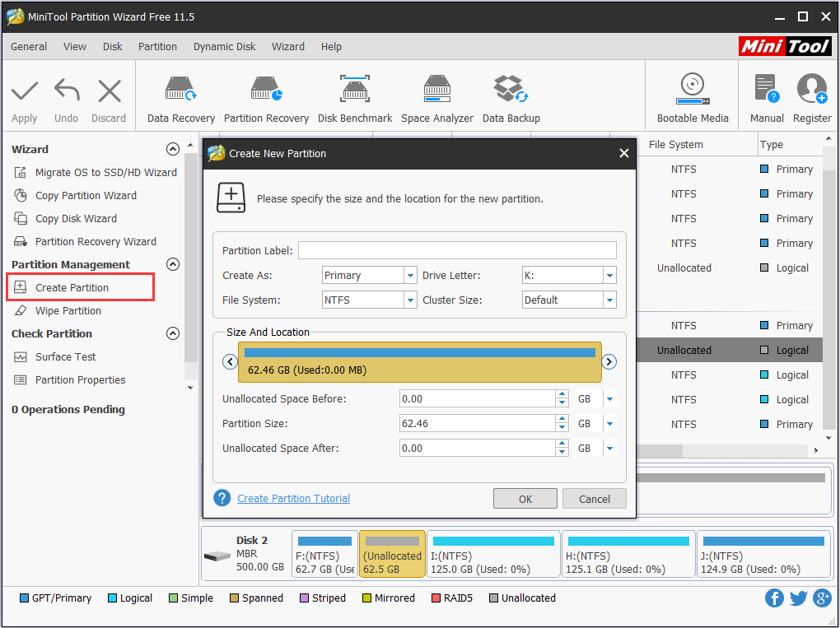The image size is (840, 628).
Task: Launch the Copy Disk Wizard
Action: pos(65,218)
